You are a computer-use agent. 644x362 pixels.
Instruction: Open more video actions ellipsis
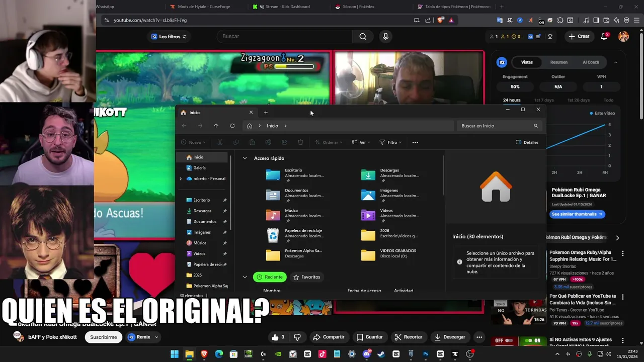[x=479, y=337]
